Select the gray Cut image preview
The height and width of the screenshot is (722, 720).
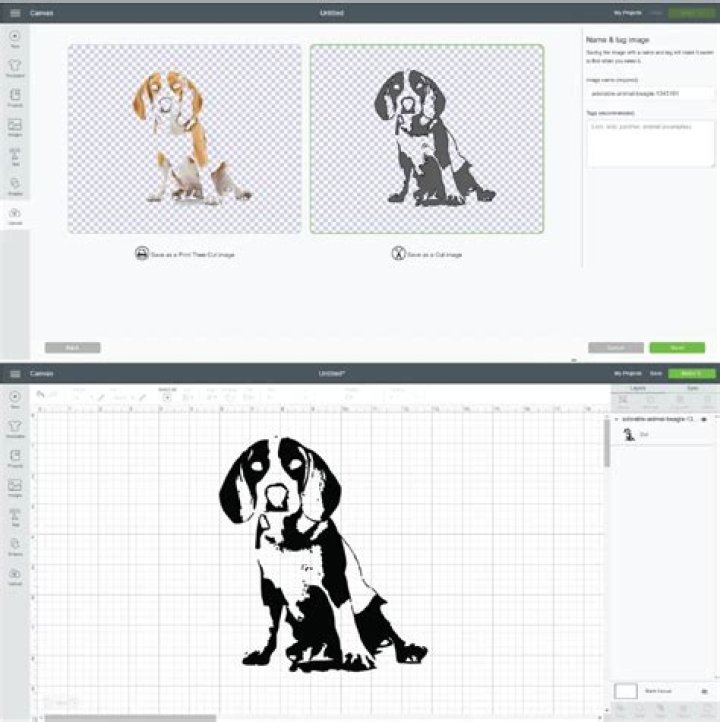427,139
